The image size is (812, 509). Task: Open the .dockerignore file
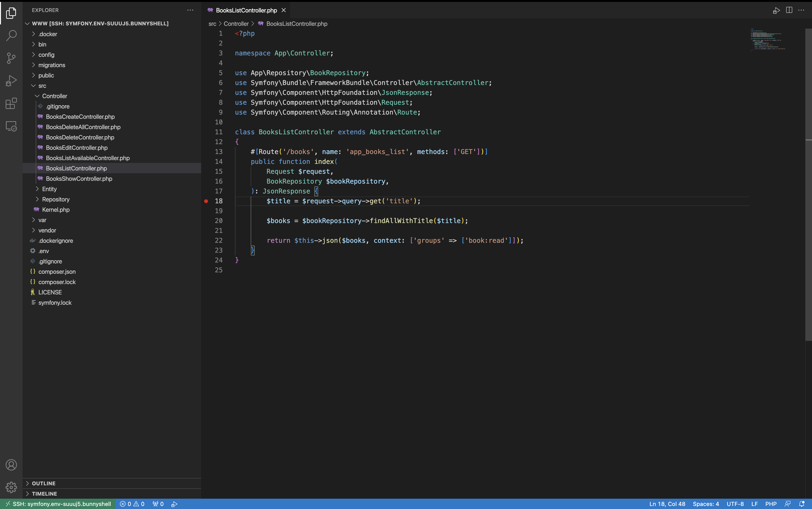point(112,241)
